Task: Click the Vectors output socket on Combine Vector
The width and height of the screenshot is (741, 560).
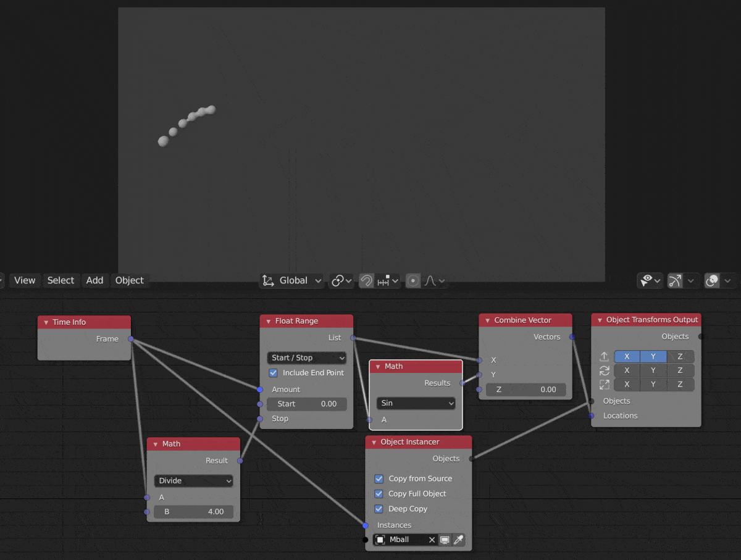Action: click(x=572, y=337)
